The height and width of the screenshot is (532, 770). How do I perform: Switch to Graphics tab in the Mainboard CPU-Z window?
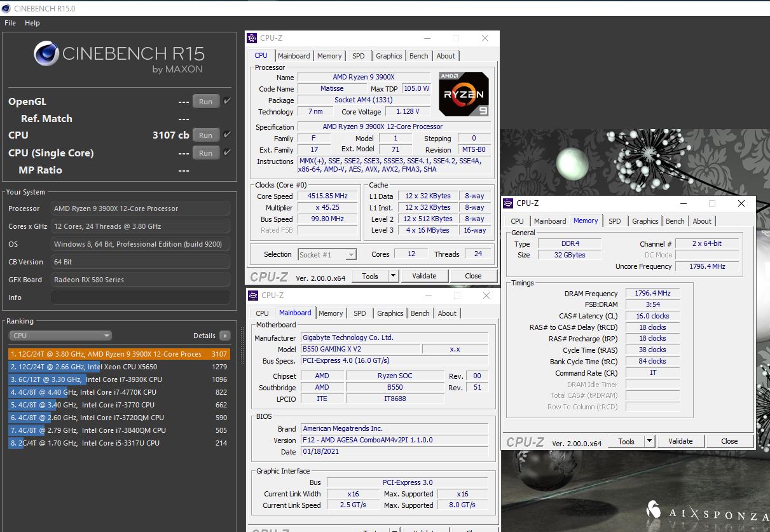[x=390, y=313]
